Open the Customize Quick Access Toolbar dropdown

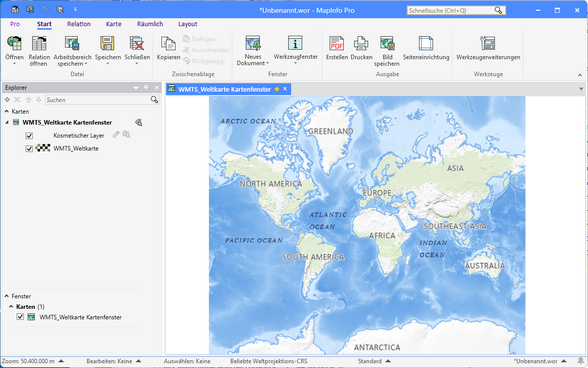[75, 9]
